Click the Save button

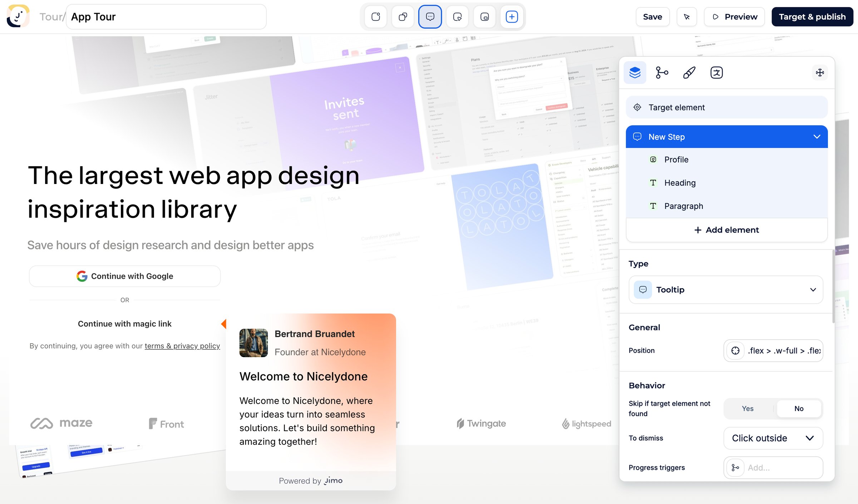coord(652,17)
